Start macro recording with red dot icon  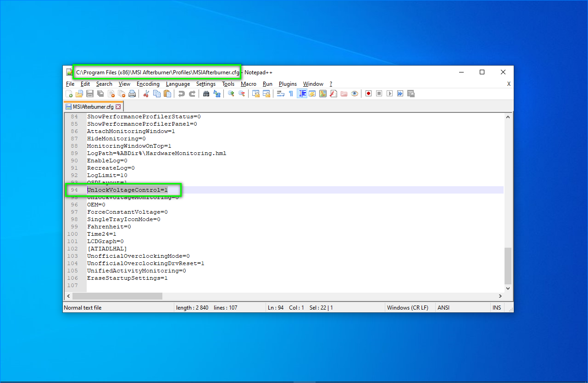click(368, 94)
